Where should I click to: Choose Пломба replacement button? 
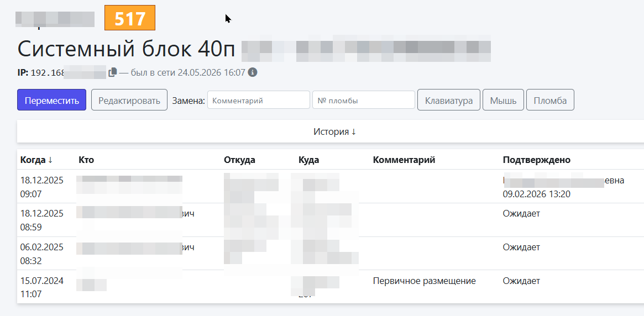(551, 100)
